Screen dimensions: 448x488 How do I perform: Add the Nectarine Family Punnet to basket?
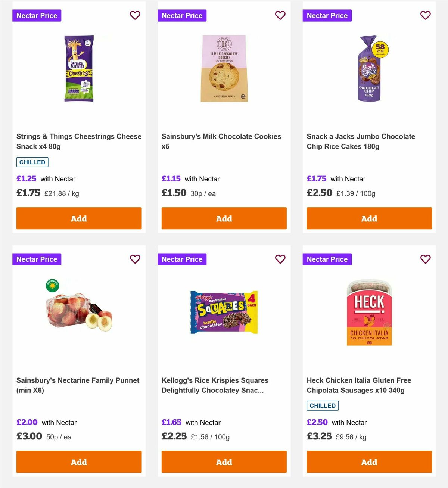click(79, 461)
